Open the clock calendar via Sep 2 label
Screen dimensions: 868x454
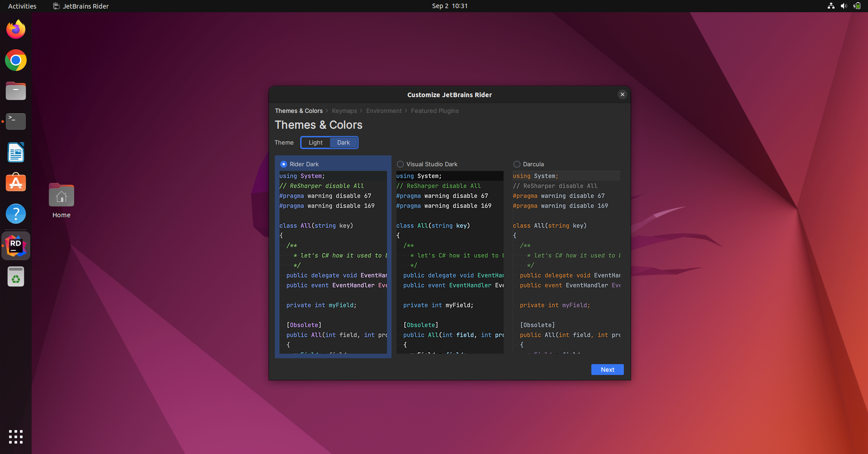point(449,6)
